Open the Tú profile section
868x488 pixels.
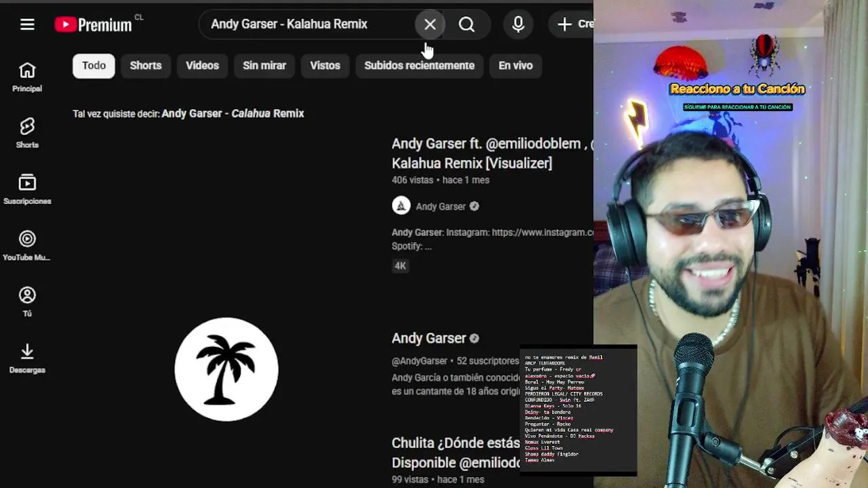(27, 302)
